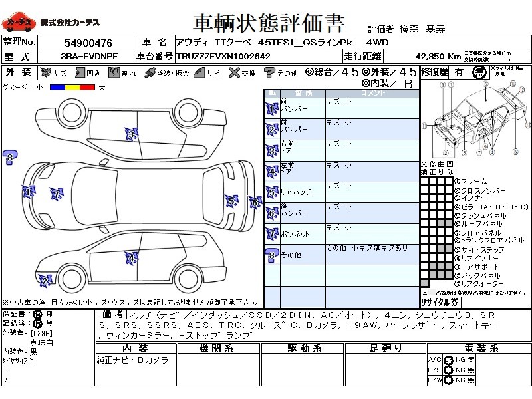This screenshot has height=399, width=532.
Task: Click the 交換 replacement X icon
Action: click(x=233, y=72)
